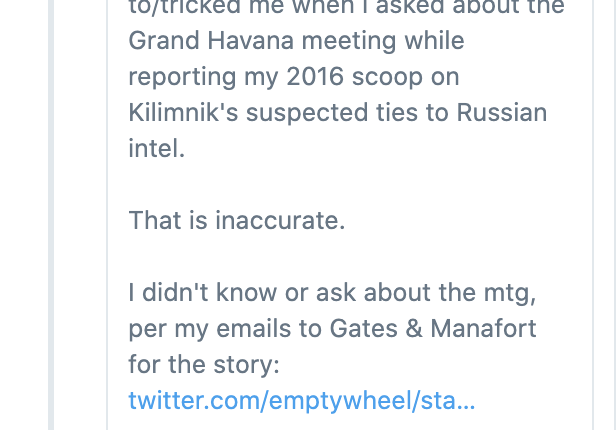Click the "Kilimnik's suspected ties to Russian" line
Viewport: 616px width, 430px height.
pos(338,113)
